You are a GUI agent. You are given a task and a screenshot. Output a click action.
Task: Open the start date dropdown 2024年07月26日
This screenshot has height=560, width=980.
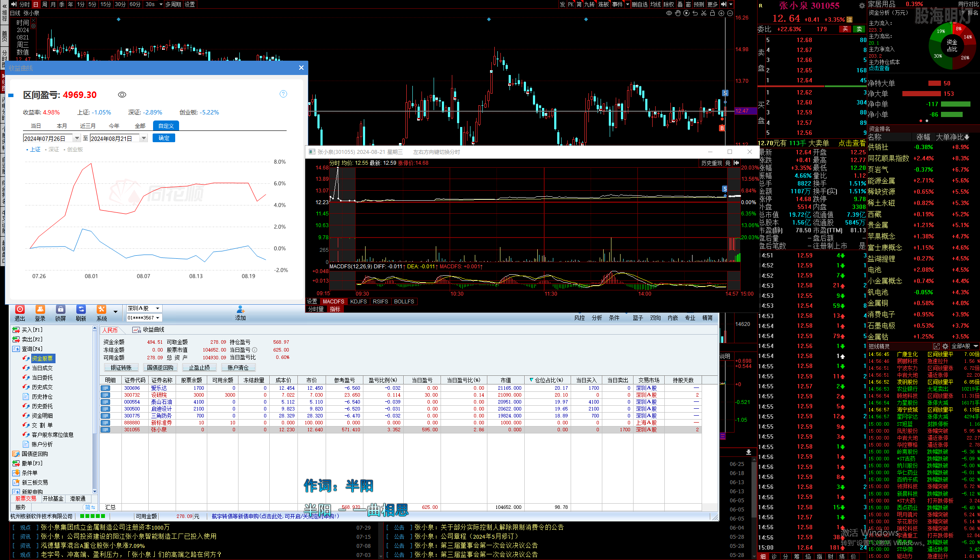(77, 138)
